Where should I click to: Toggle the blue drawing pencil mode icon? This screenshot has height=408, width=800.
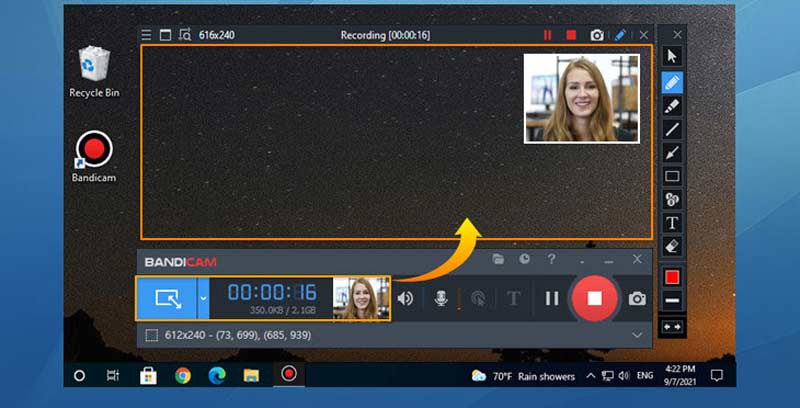click(620, 35)
